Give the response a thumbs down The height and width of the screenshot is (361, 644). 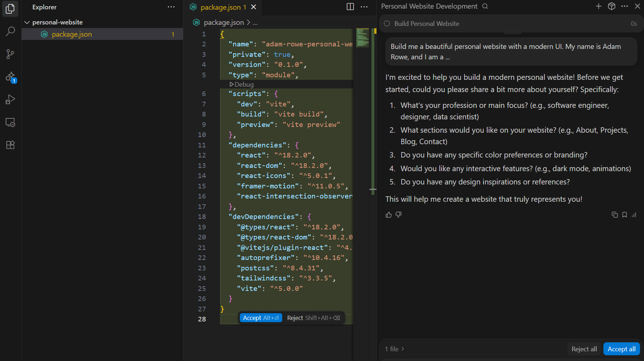tap(398, 215)
